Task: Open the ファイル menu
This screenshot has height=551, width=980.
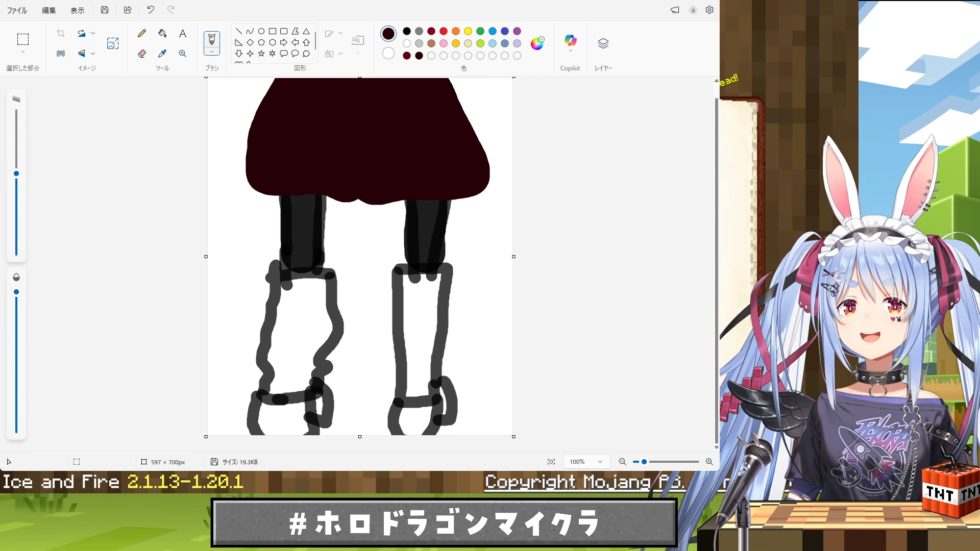Action: tap(17, 10)
